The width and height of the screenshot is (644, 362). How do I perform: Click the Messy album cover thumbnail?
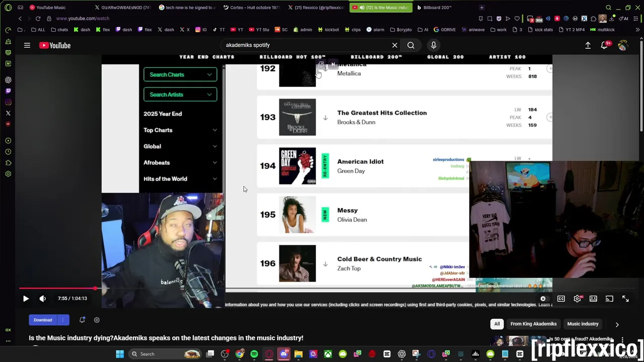297,215
